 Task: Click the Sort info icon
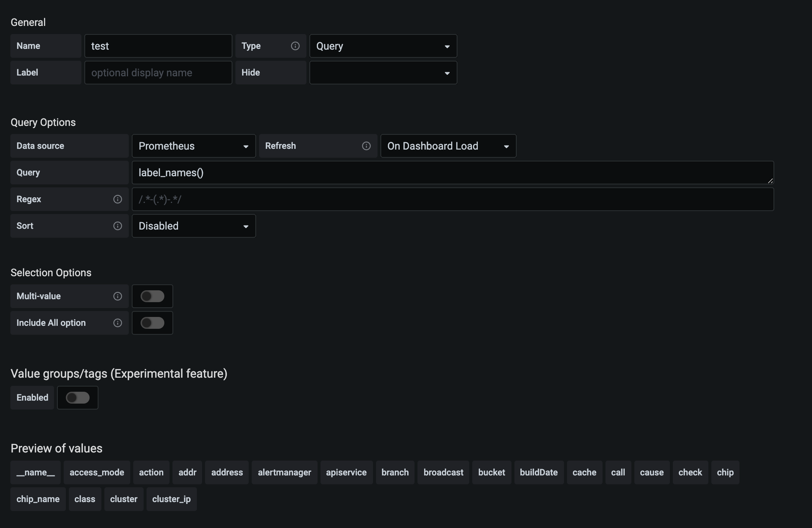[118, 226]
